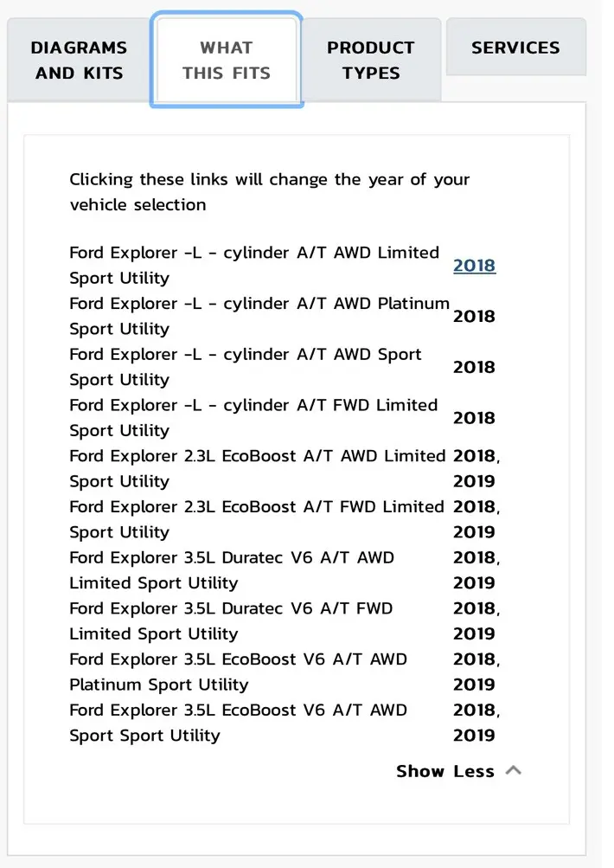Pick 2019 for 3.5L EcoBoost Sport Sport Utility
Screen dimensions: 614x868
474,736
